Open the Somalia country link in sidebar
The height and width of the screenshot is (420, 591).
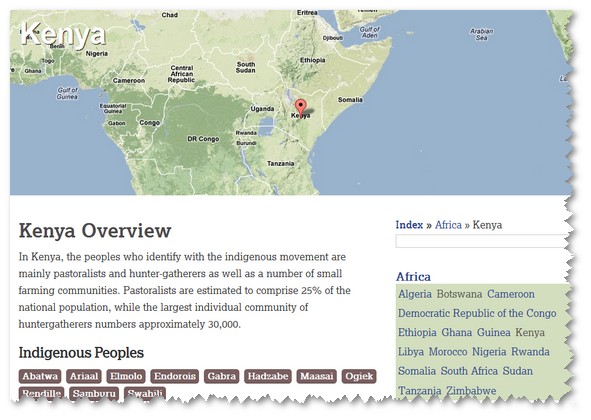click(x=417, y=371)
